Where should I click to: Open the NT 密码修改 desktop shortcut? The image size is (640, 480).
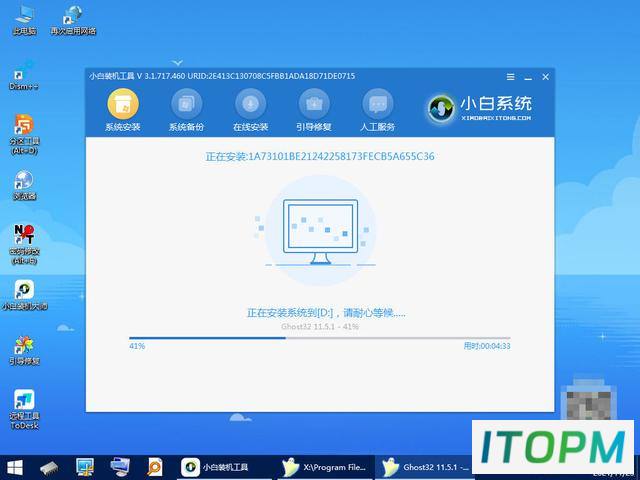point(24,244)
